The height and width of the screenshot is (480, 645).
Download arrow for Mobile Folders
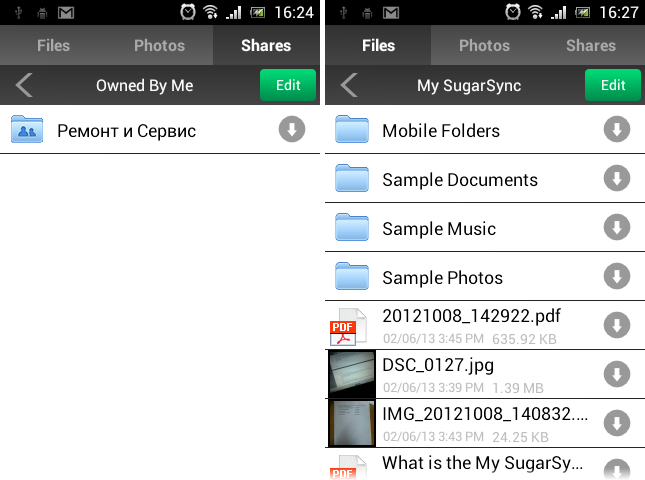click(617, 129)
